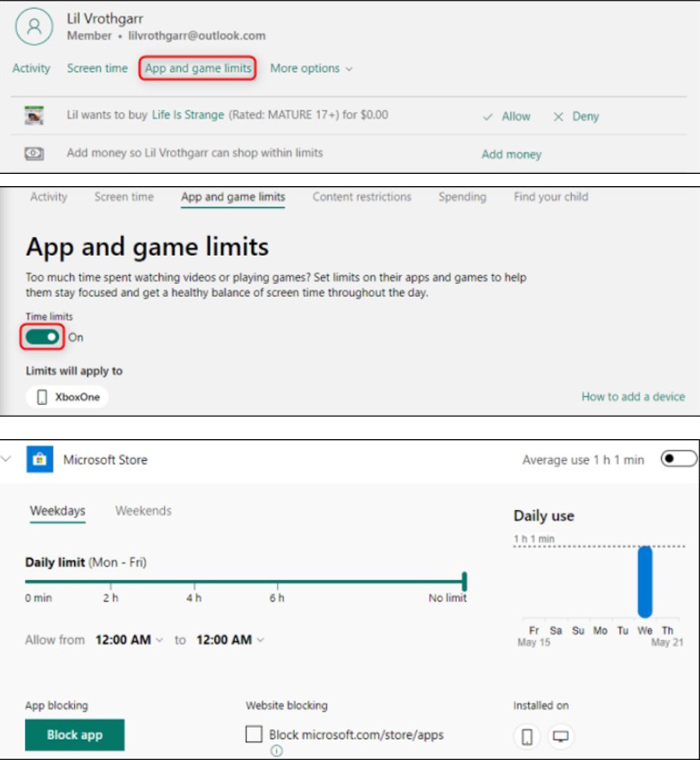Click the Average use 1 h 1 min text
Viewport: 700px width, 760px height.
coord(583,460)
